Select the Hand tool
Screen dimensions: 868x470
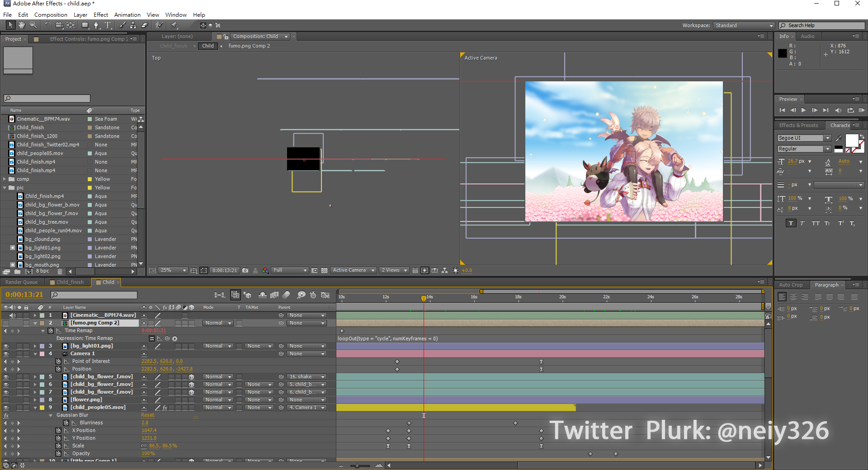[x=22, y=25]
